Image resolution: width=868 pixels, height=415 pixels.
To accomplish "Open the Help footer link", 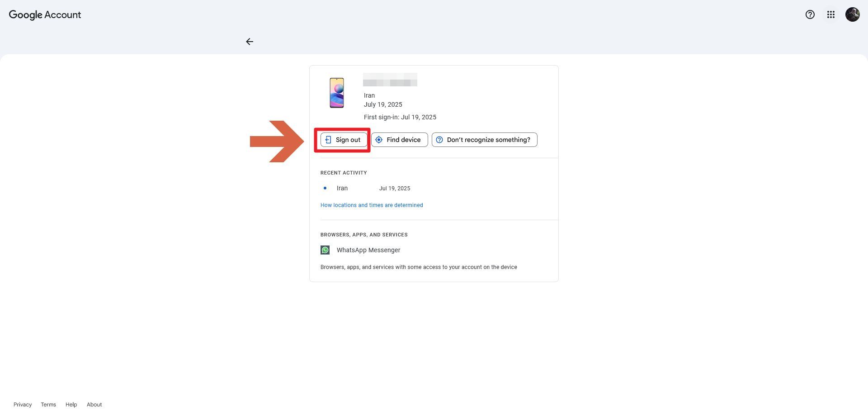I will point(71,405).
